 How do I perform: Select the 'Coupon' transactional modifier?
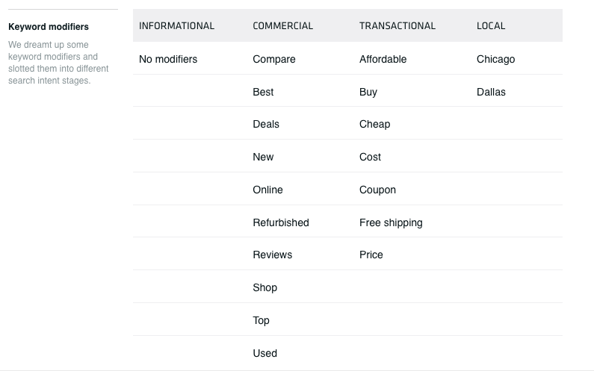pos(378,190)
